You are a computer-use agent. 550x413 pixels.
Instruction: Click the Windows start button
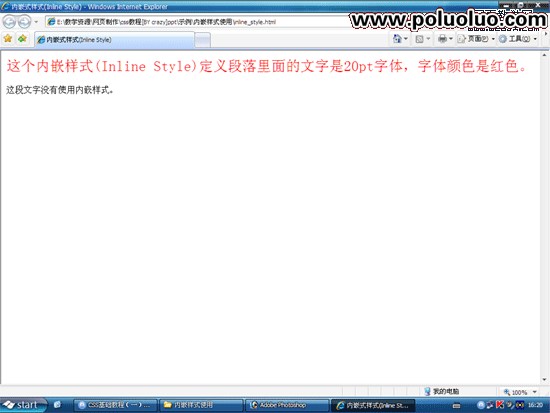click(x=23, y=405)
